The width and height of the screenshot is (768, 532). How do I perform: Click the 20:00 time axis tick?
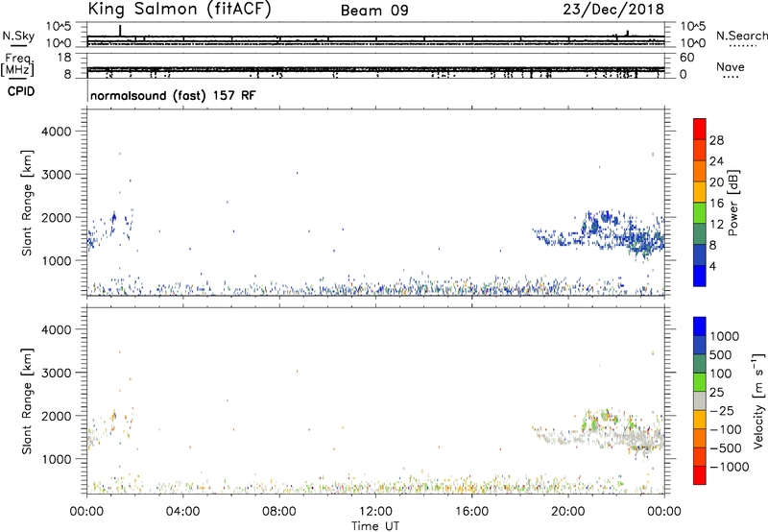coord(567,512)
